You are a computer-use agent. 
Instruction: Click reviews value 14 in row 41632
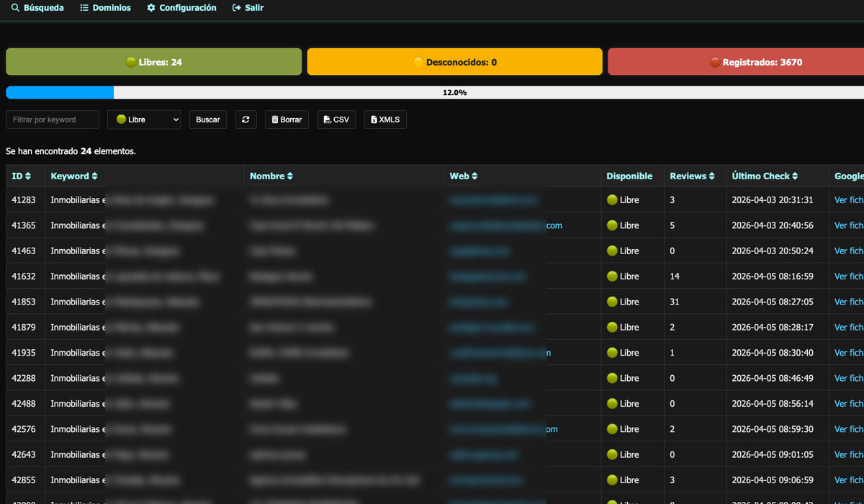coord(675,276)
